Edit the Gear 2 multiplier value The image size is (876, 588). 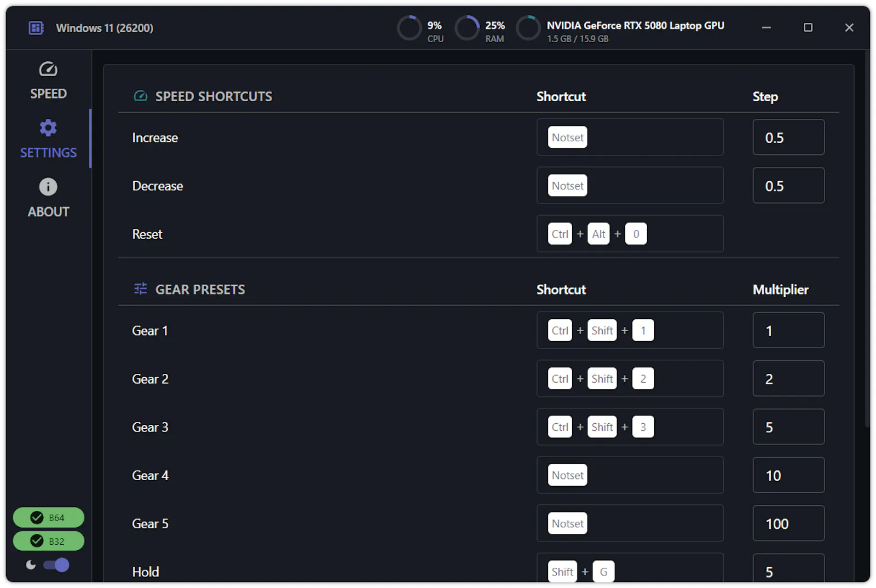tap(788, 378)
